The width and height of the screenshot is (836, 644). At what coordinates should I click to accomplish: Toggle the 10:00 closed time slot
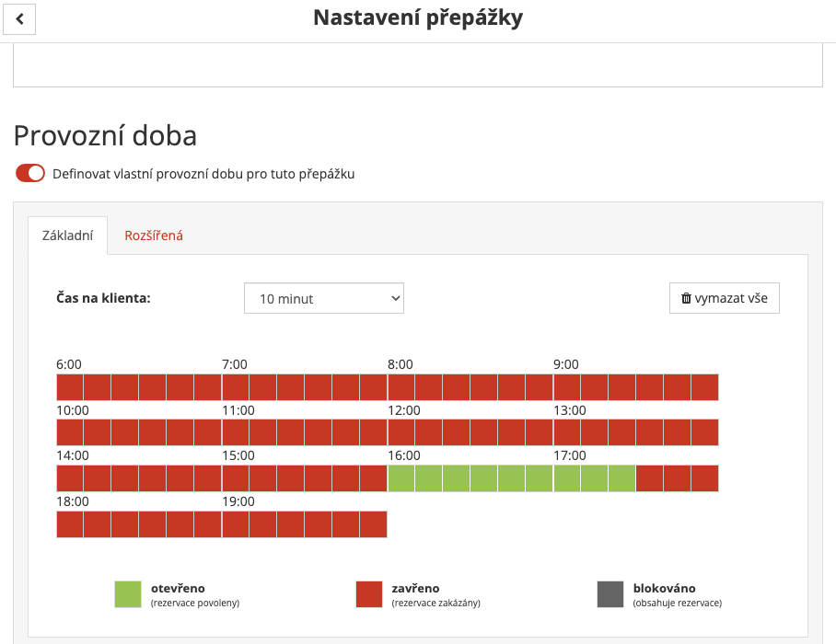coord(70,432)
